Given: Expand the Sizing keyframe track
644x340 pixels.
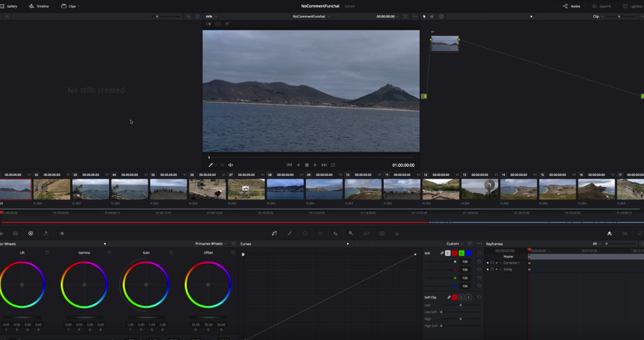Looking at the screenshot, I should pyautogui.click(x=500, y=269).
